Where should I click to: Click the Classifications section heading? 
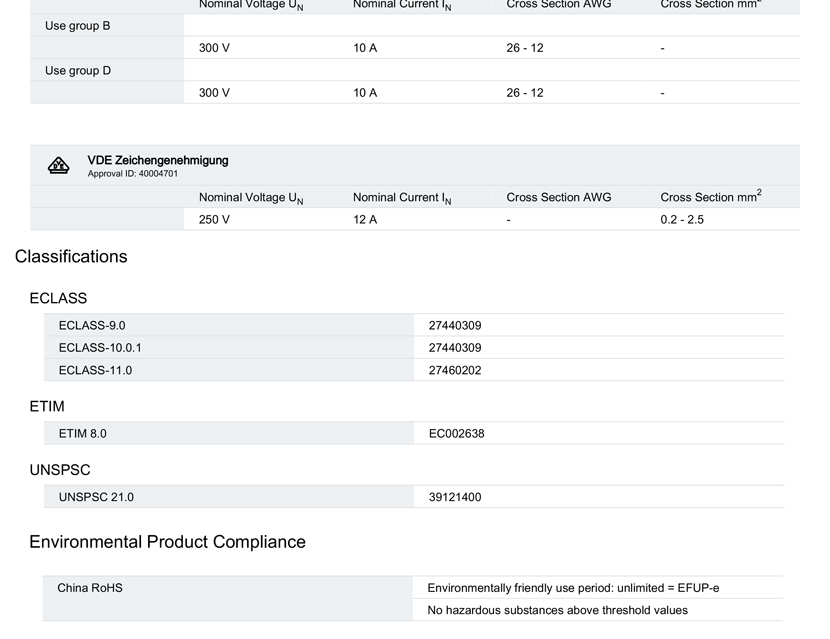[71, 256]
